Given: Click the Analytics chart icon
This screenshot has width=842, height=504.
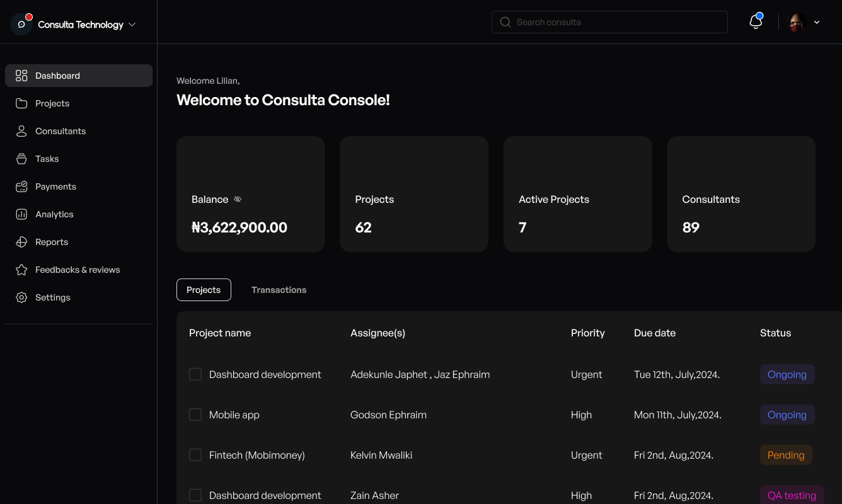Looking at the screenshot, I should [21, 214].
